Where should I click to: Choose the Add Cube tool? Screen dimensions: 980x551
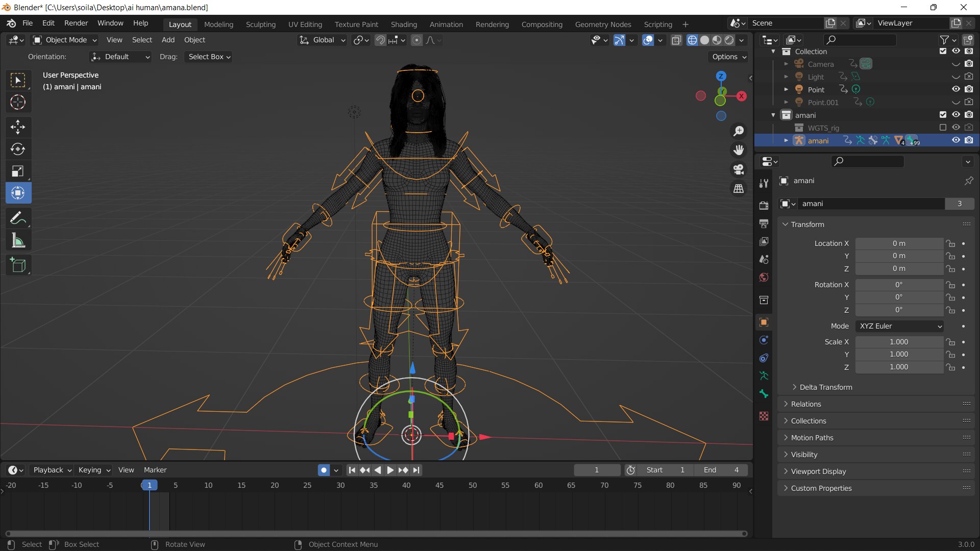18,265
